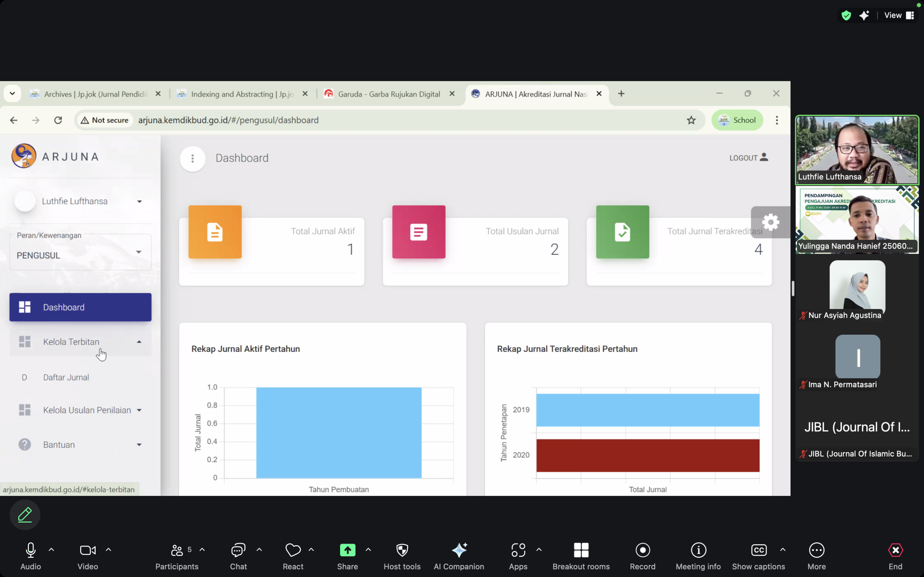This screenshot has height=577, width=924.
Task: Click the three-dot menu beside Dashboard title
Action: coord(192,158)
